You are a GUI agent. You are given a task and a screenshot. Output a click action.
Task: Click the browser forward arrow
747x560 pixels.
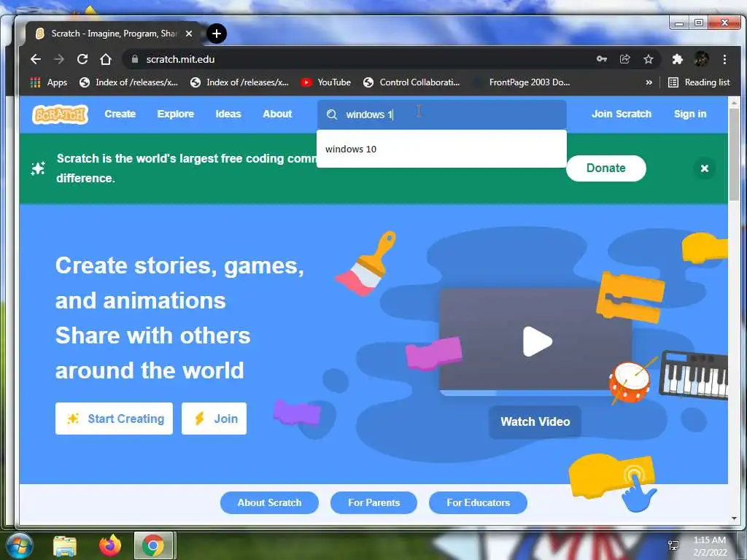point(59,59)
